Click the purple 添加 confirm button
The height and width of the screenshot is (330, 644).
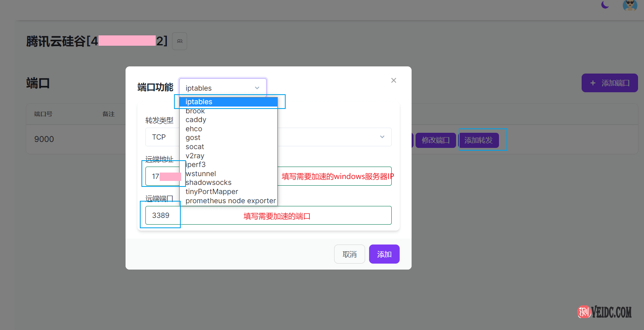coord(384,254)
